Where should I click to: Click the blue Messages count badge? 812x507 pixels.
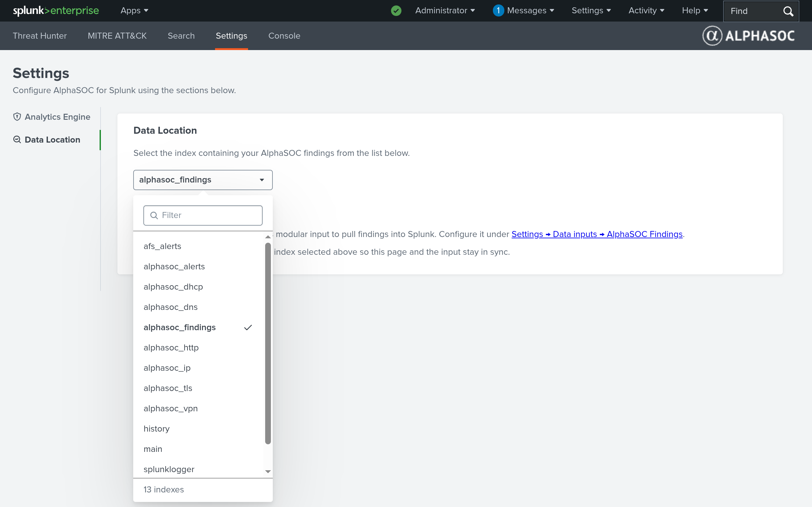498,11
